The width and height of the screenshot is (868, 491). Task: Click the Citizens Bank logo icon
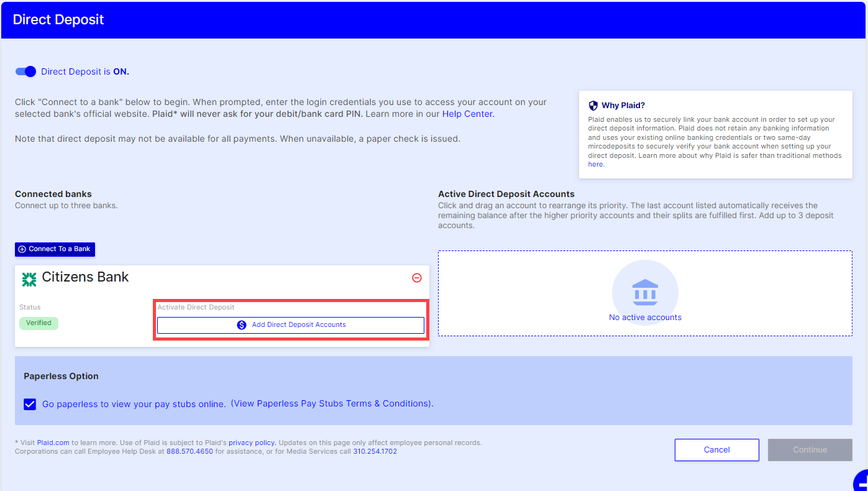pos(29,279)
